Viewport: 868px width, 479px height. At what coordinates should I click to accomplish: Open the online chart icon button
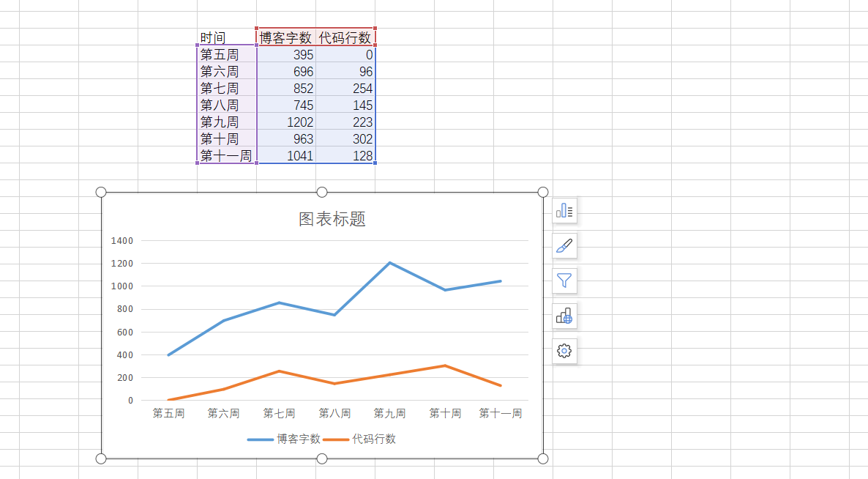tap(564, 316)
